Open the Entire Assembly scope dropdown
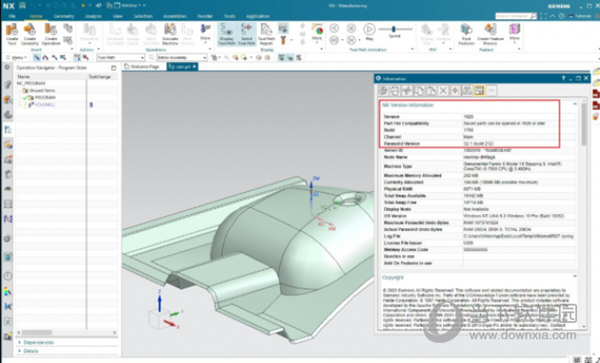This screenshot has width=600, height=363. coord(182,57)
